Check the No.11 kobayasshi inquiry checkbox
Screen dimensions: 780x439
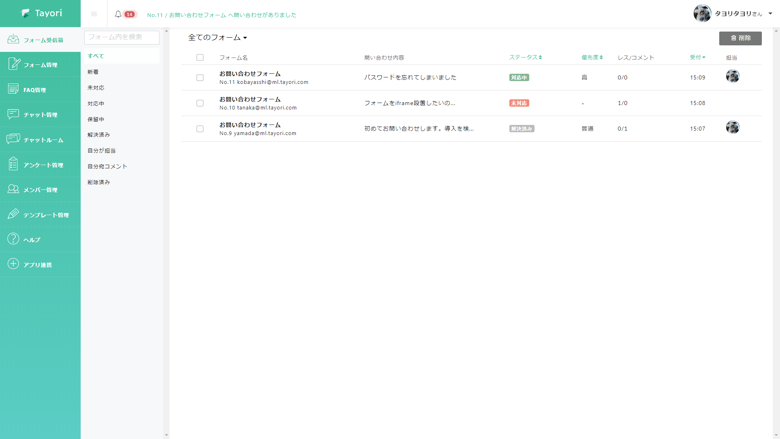click(200, 78)
